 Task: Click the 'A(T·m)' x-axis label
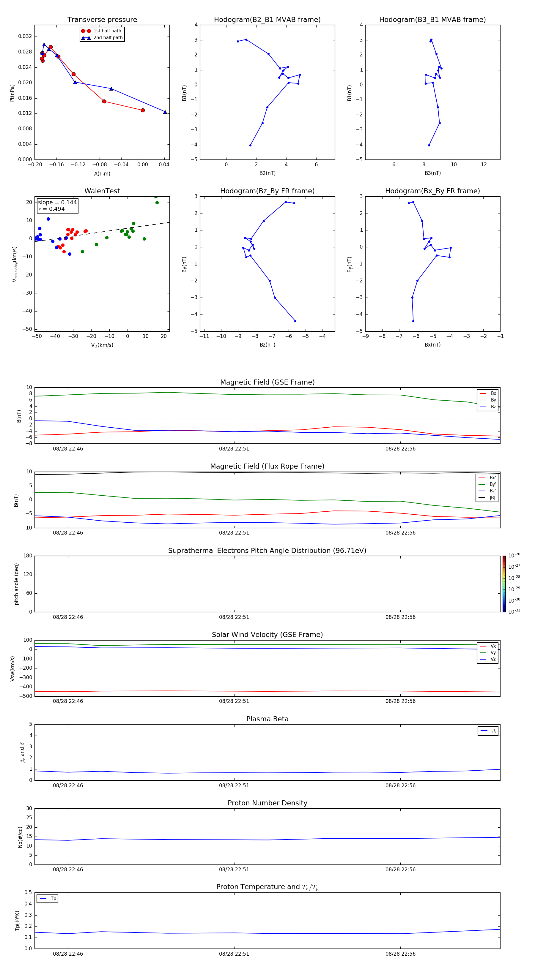[102, 173]
